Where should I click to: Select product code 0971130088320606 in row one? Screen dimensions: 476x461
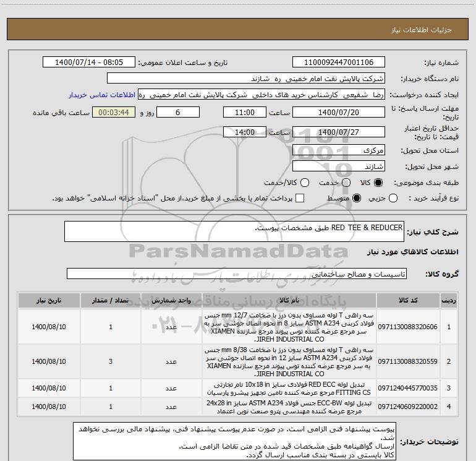408,327
